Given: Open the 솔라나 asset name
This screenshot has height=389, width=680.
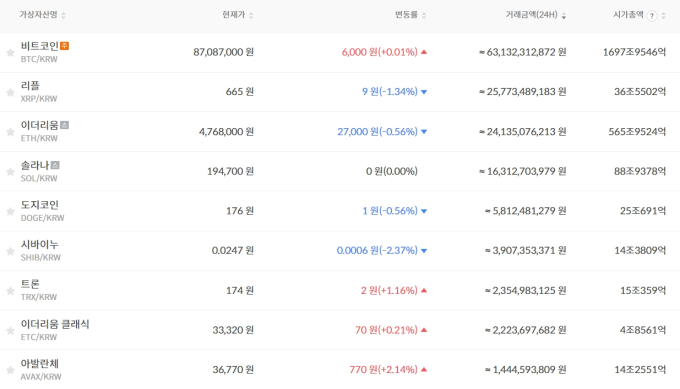Looking at the screenshot, I should click(x=35, y=165).
